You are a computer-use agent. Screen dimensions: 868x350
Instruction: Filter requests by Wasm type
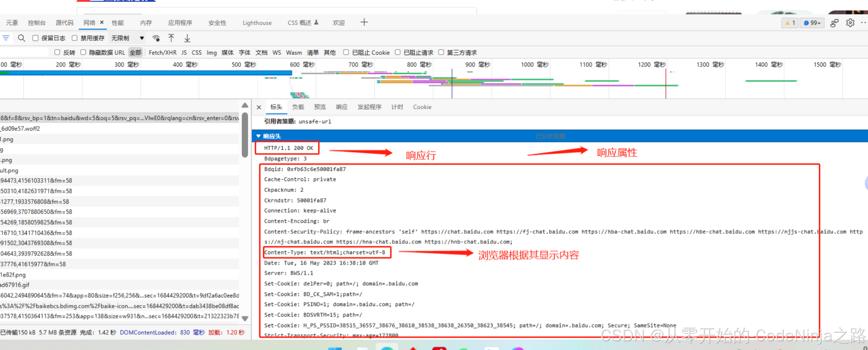coord(294,53)
